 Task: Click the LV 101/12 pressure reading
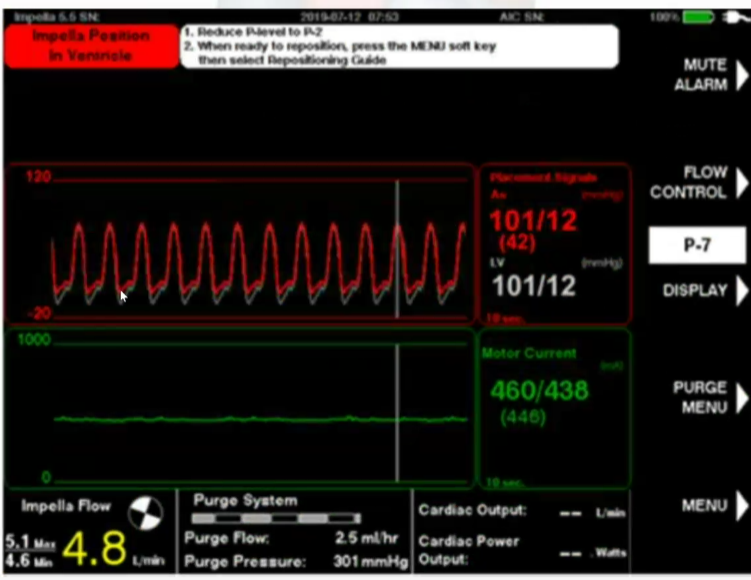click(534, 287)
